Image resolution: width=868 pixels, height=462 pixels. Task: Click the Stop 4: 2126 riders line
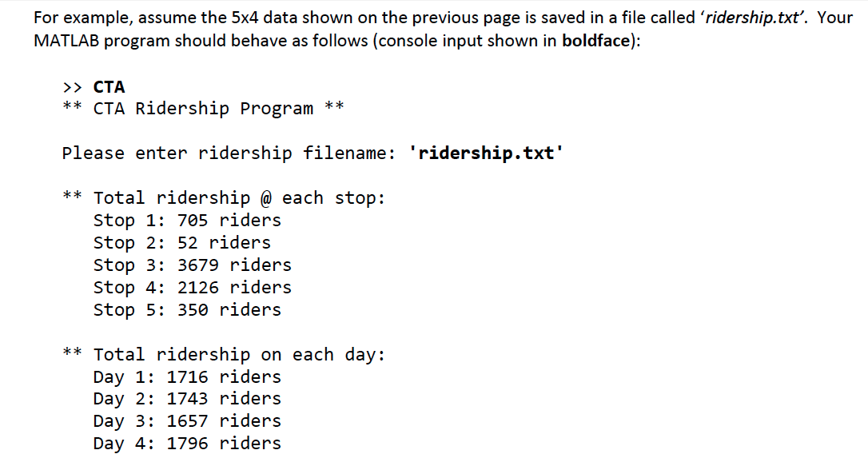click(192, 288)
